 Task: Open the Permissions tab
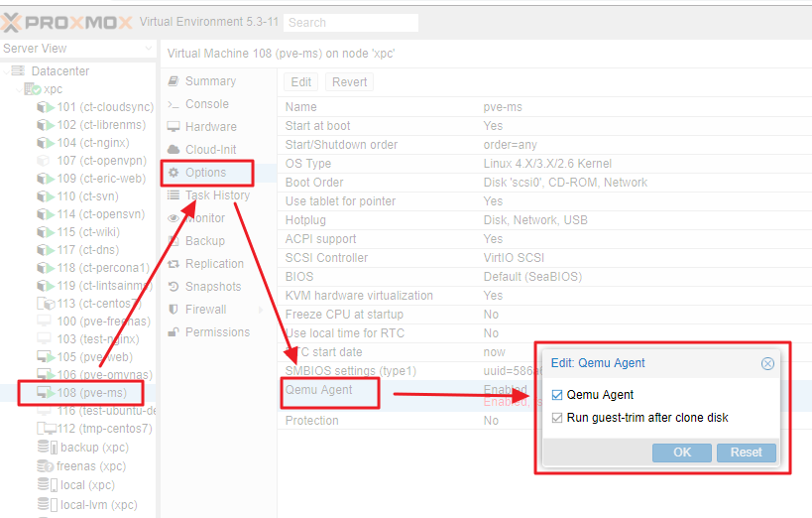(x=218, y=331)
